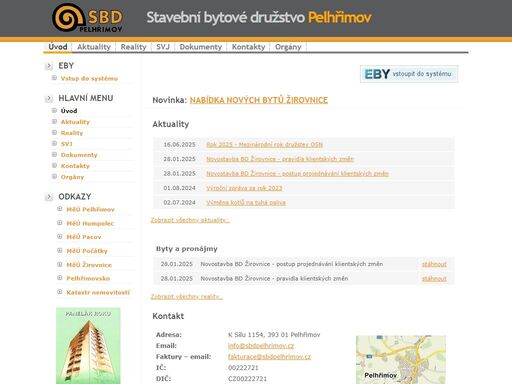Click the bullet icon beside Vstup do systému

(54, 78)
